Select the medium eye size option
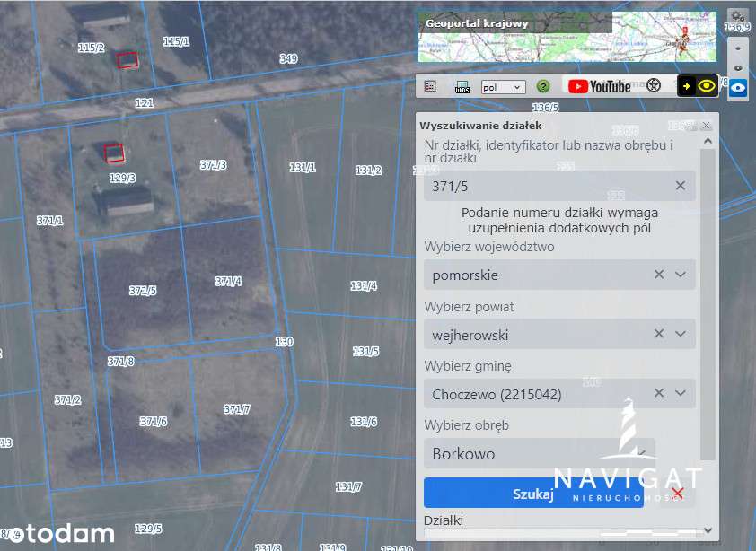Viewport: 756px width, 551px height. (x=738, y=68)
